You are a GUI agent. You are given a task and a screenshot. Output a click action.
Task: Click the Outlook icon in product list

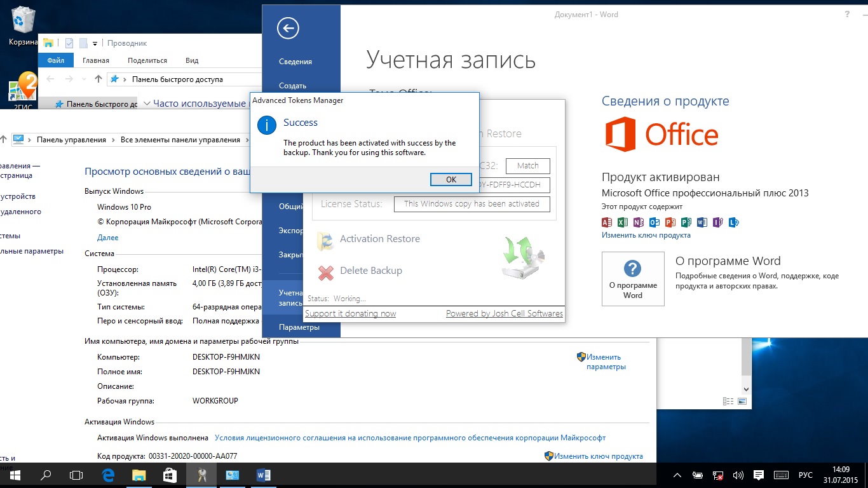click(654, 222)
